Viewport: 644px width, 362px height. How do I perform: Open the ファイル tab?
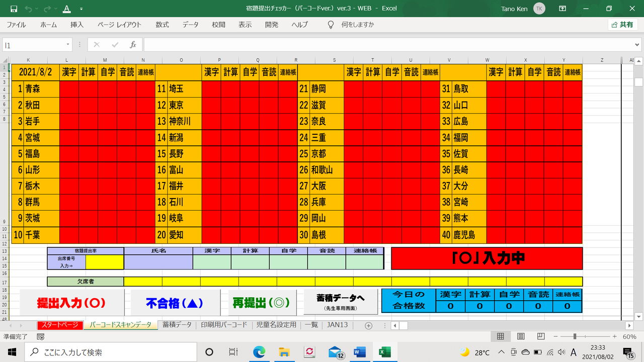[16, 25]
